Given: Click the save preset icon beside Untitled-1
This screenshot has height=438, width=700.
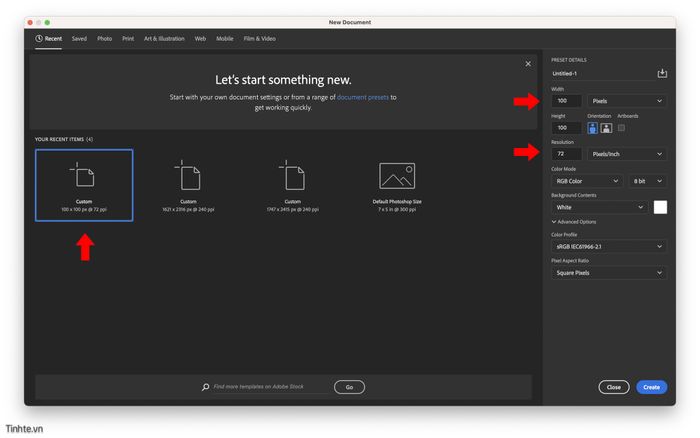Looking at the screenshot, I should click(x=662, y=73).
